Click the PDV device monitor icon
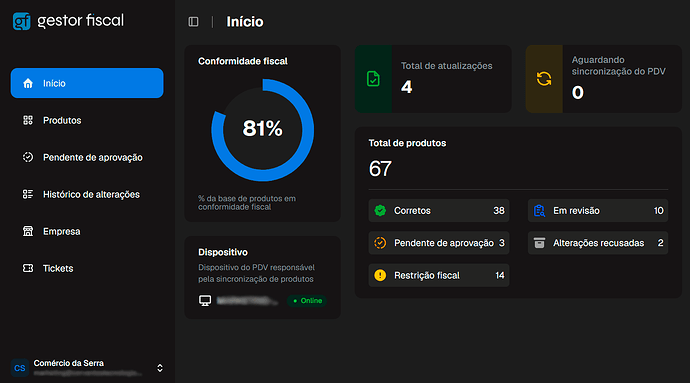This screenshot has width=690, height=383. [x=205, y=301]
